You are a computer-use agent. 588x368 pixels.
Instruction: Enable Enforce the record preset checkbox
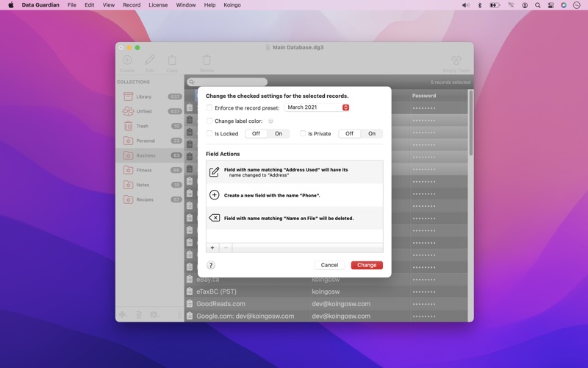click(x=209, y=107)
